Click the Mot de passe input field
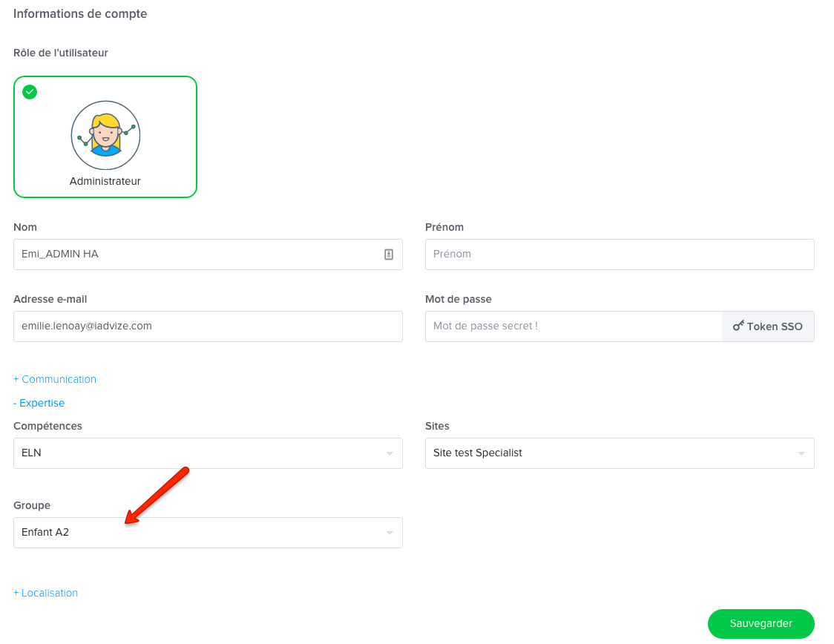Image resolution: width=834 pixels, height=644 pixels. pyautogui.click(x=574, y=326)
